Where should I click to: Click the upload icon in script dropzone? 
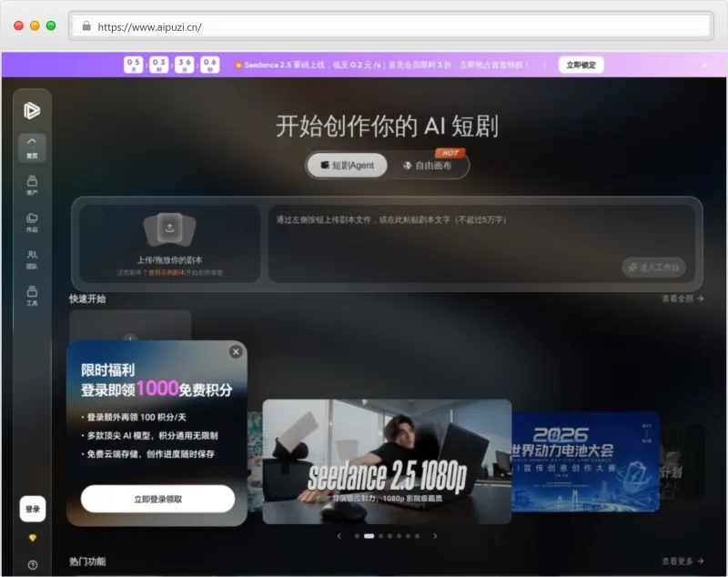(x=169, y=228)
